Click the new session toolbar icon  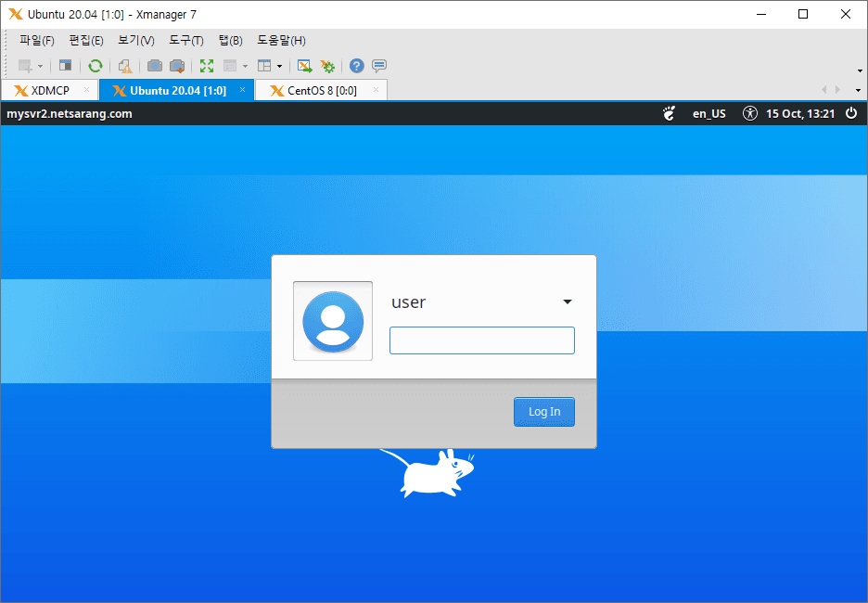(x=25, y=67)
